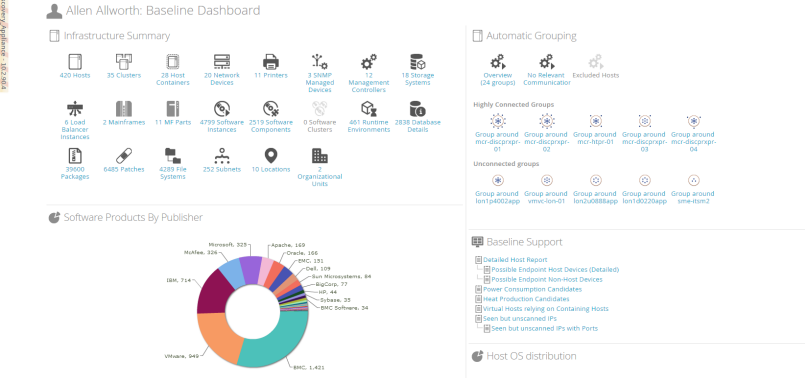
Task: Open the Overview (24 groups) gear icon
Action: click(497, 62)
